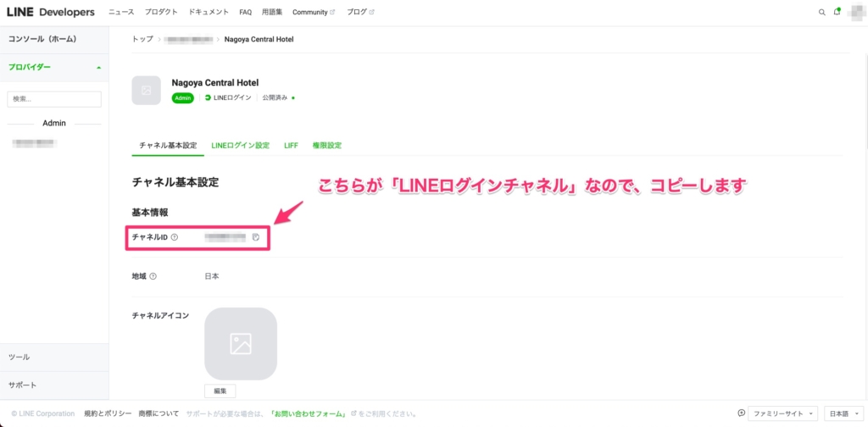Switch to the LINEログイン設定 tab

(x=240, y=146)
